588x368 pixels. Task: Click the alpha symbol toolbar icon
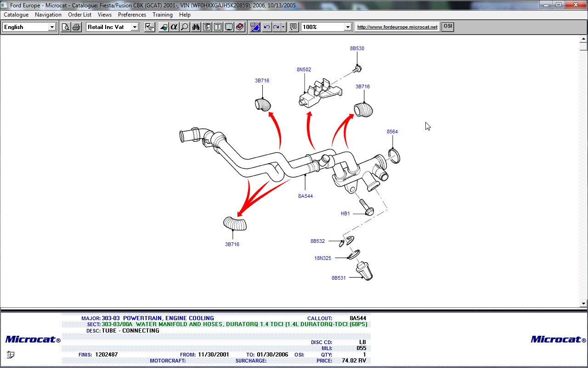(174, 27)
